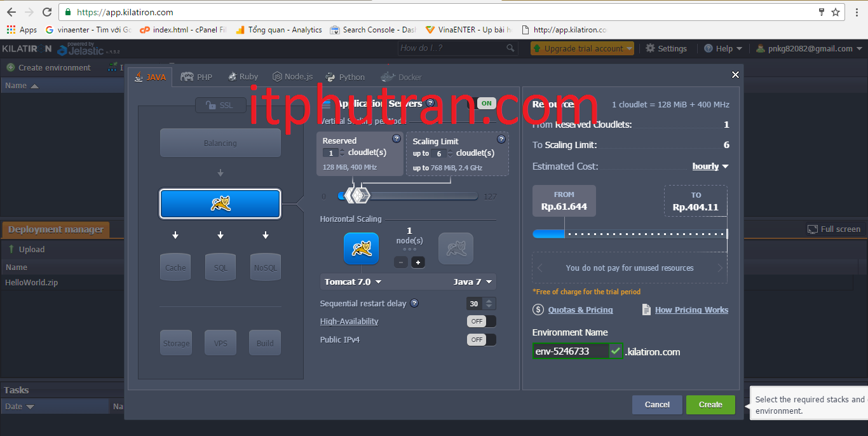Adjust the Reserved cloudlets spinner
This screenshot has width=868, height=436.
pos(342,153)
